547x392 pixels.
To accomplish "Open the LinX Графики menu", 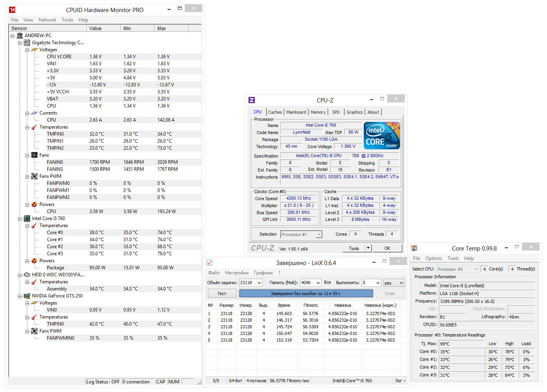I will pos(263,273).
